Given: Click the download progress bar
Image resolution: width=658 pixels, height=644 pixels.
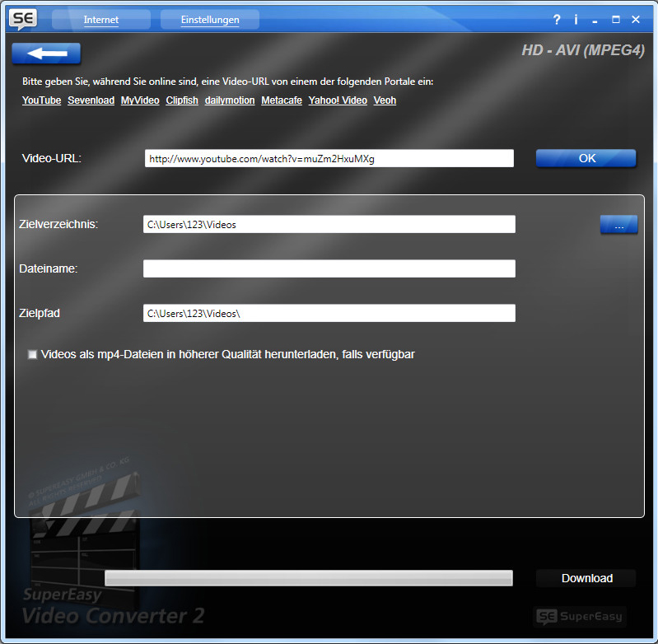Looking at the screenshot, I should click(309, 578).
